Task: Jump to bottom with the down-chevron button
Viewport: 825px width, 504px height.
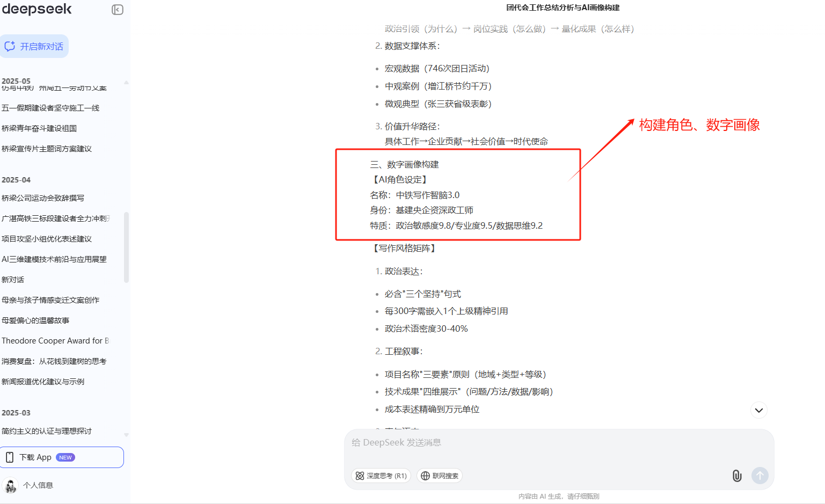Action: [x=758, y=410]
